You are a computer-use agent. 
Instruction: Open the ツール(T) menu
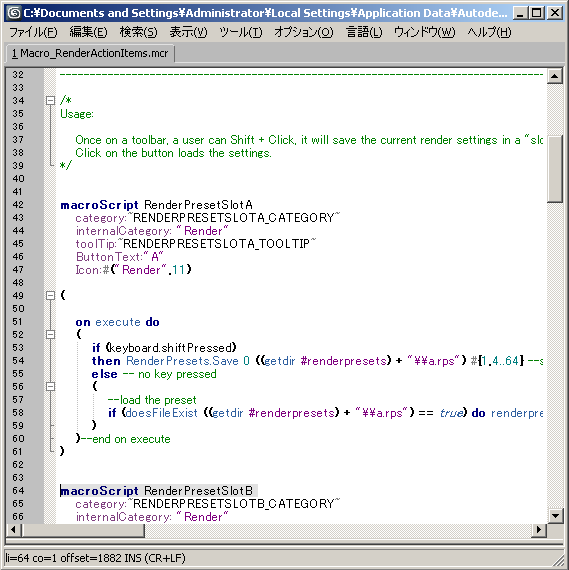click(x=240, y=32)
